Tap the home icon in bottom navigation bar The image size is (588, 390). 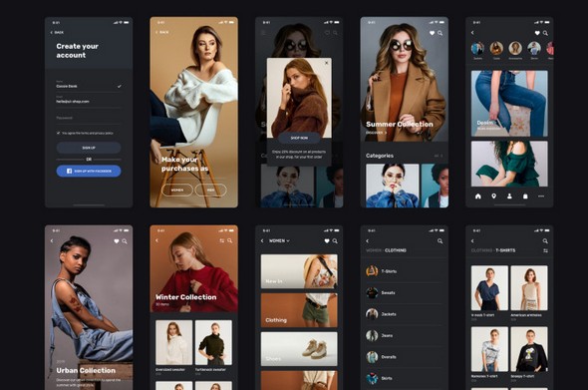point(478,195)
